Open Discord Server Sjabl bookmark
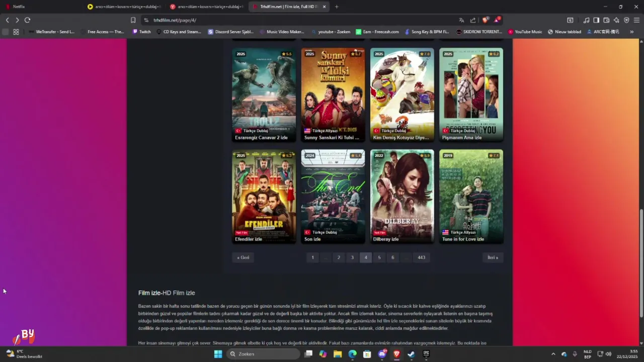 coord(230,32)
